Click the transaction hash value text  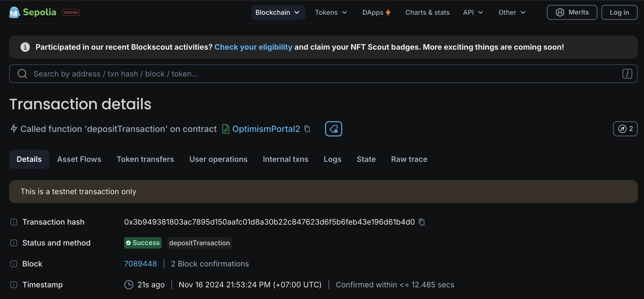pos(270,222)
